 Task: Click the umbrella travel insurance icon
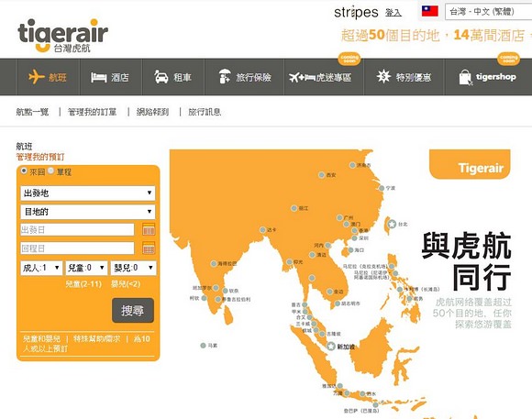click(225, 77)
